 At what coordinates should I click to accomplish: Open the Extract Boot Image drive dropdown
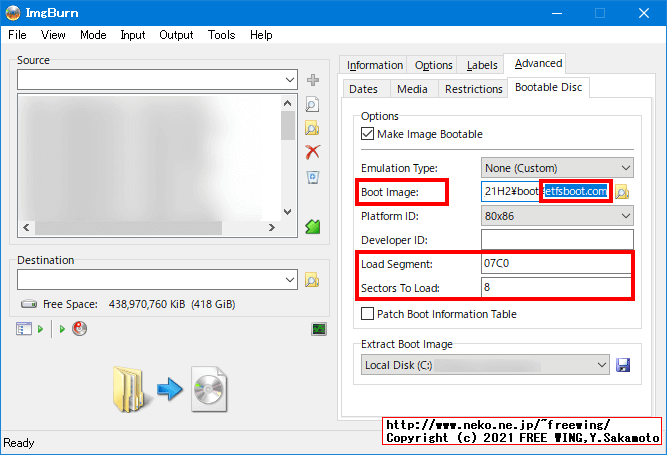click(601, 365)
